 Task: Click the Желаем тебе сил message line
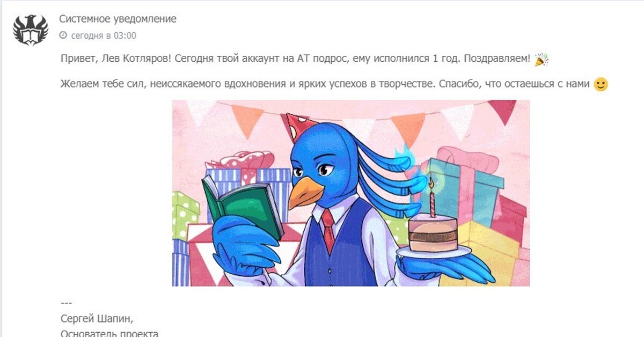click(x=326, y=85)
